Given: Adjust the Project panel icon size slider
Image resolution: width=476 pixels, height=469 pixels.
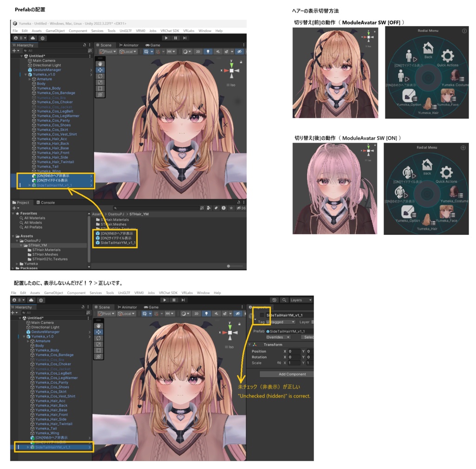Looking at the screenshot, I should (235, 266).
